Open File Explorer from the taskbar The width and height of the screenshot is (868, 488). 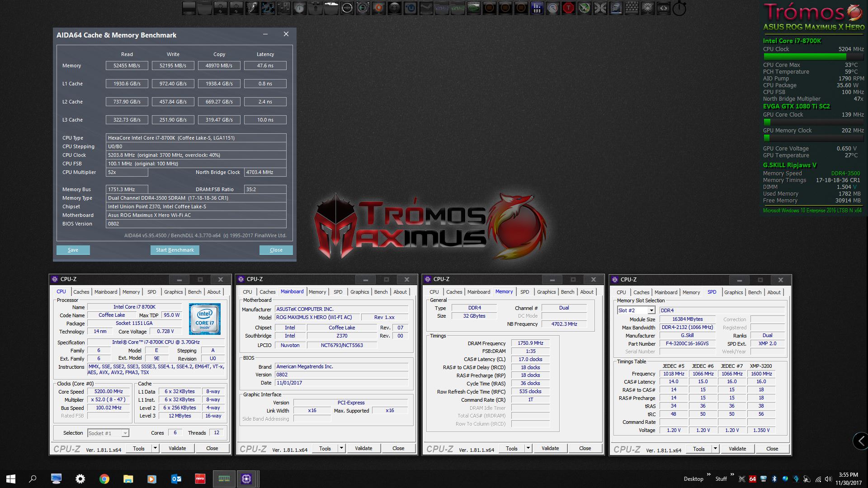click(x=128, y=479)
